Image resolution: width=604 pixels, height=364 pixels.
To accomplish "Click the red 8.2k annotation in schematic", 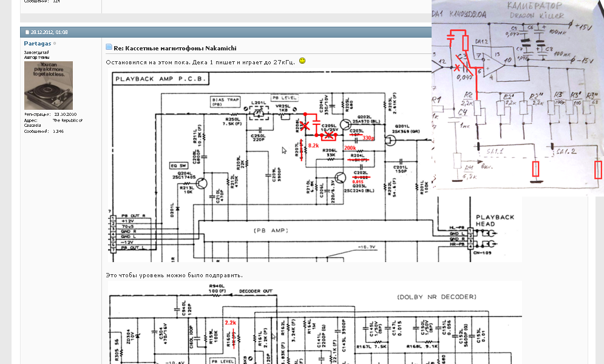I will point(313,146).
